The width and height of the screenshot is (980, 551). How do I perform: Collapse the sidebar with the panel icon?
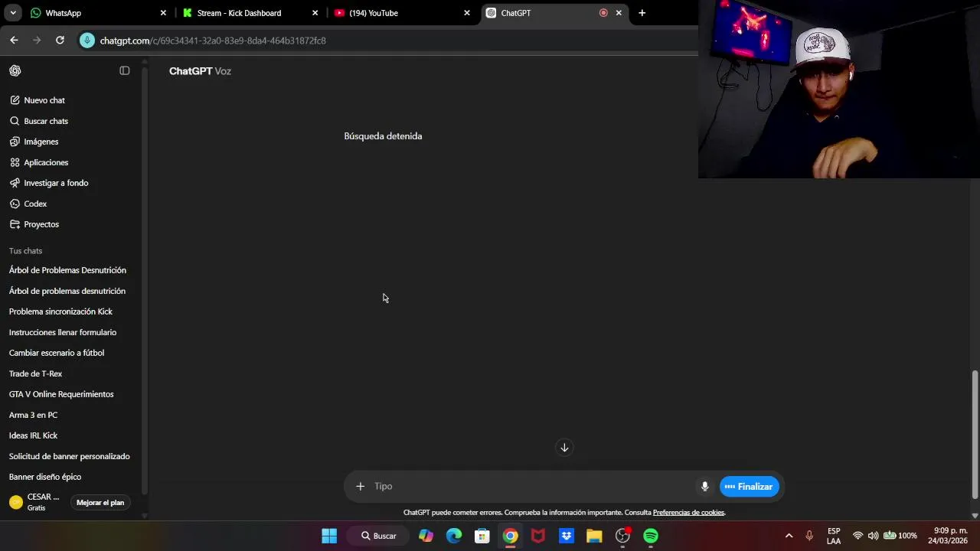coord(125,70)
